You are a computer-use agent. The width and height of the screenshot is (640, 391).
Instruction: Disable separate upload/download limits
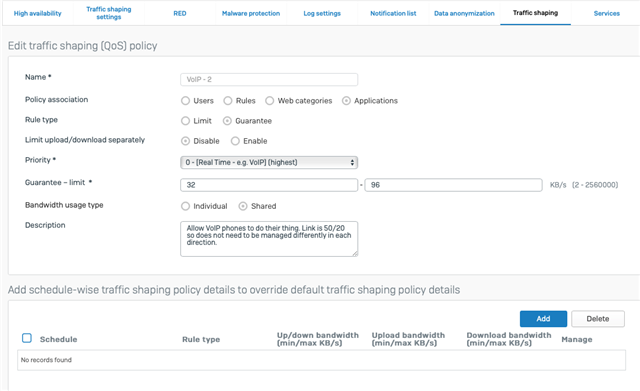click(x=185, y=141)
